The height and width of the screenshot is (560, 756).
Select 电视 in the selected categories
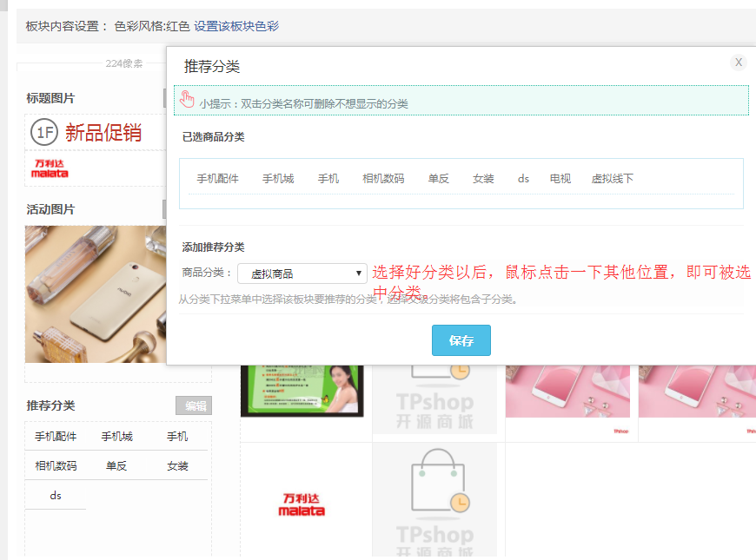click(x=560, y=179)
